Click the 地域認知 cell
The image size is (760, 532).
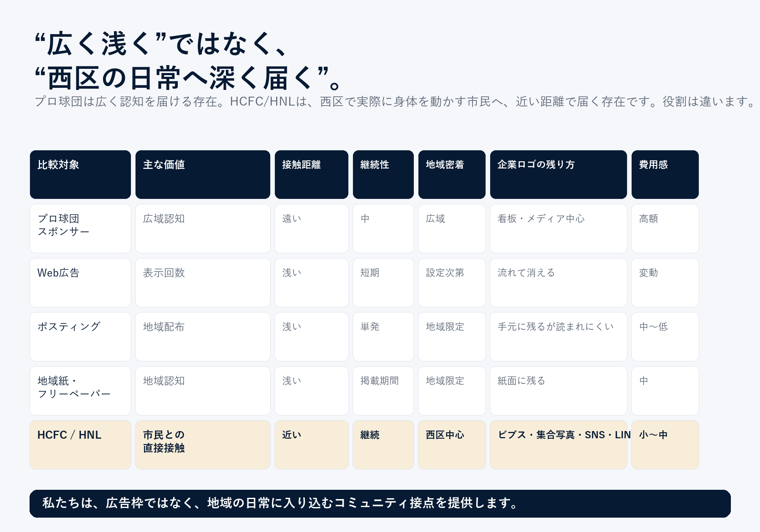pos(203,391)
